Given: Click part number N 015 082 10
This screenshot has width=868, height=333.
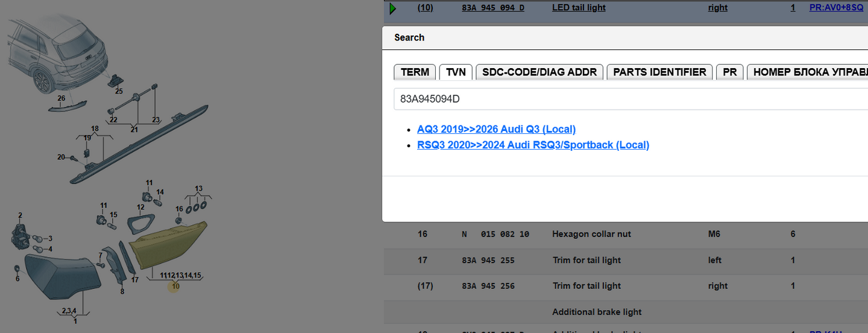Looking at the screenshot, I should tap(495, 234).
